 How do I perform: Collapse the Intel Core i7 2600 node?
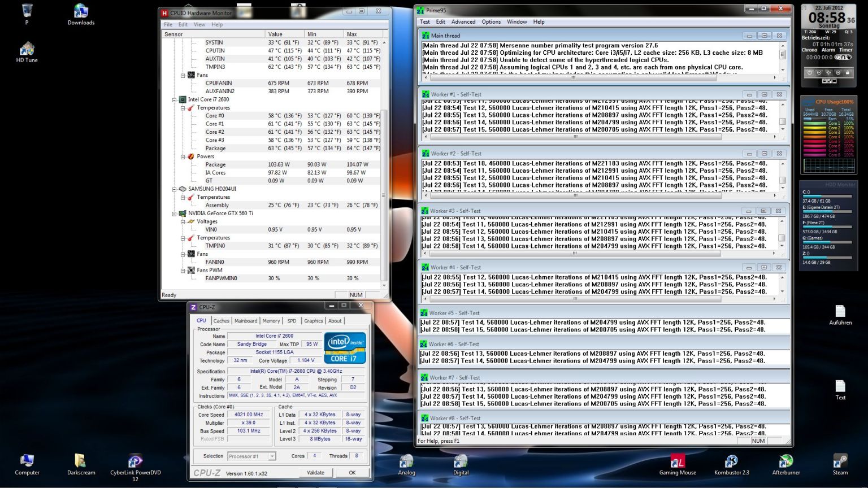click(175, 99)
